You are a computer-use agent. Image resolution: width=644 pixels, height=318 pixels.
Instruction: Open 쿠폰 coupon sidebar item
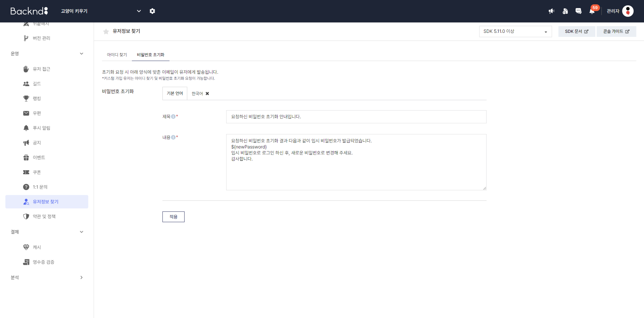pos(37,172)
